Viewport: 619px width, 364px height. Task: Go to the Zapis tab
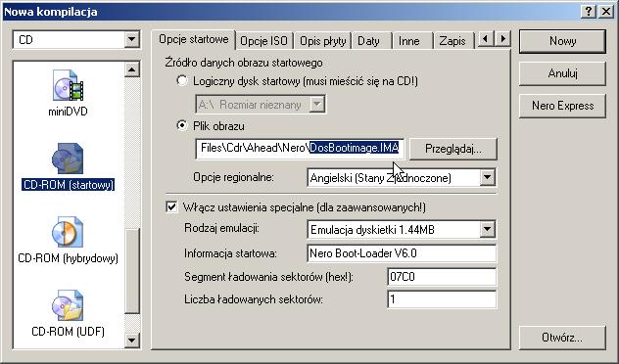(x=452, y=41)
